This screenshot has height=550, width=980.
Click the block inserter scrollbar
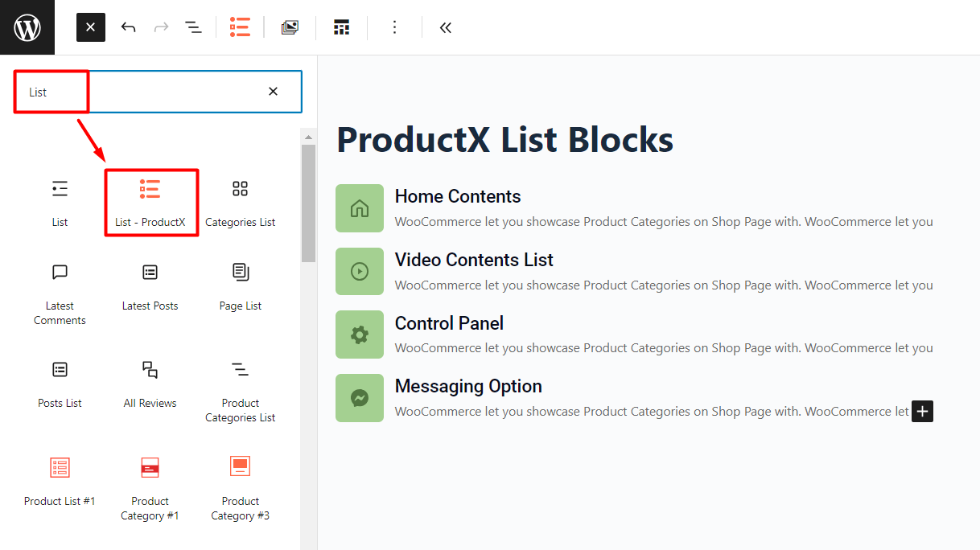pyautogui.click(x=308, y=203)
